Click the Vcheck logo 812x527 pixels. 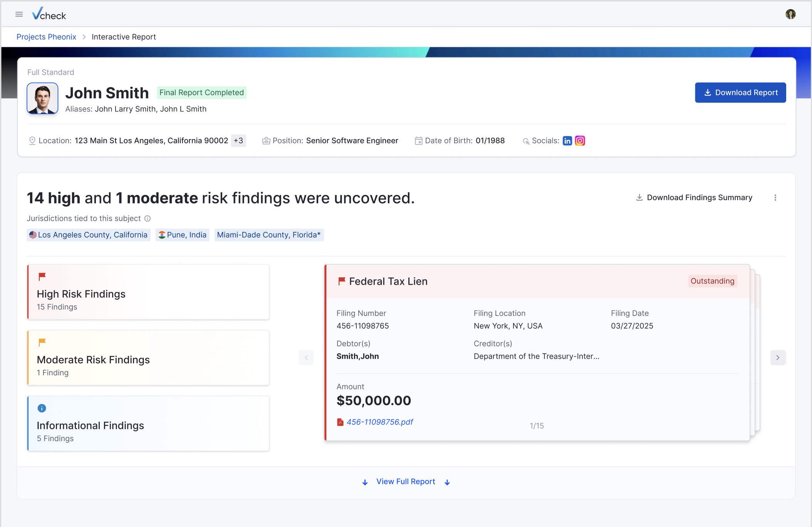tap(49, 14)
